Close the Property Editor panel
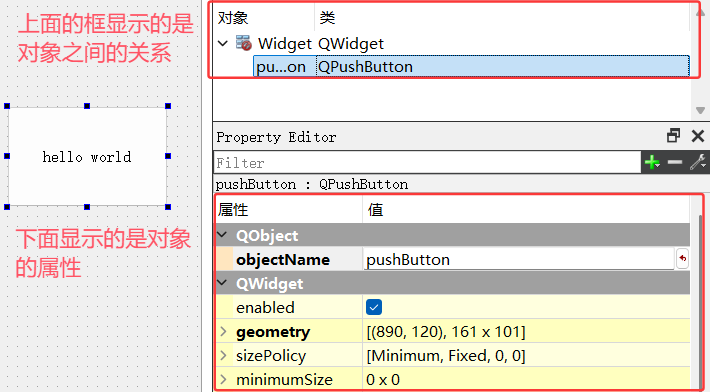The image size is (710, 392). (698, 136)
